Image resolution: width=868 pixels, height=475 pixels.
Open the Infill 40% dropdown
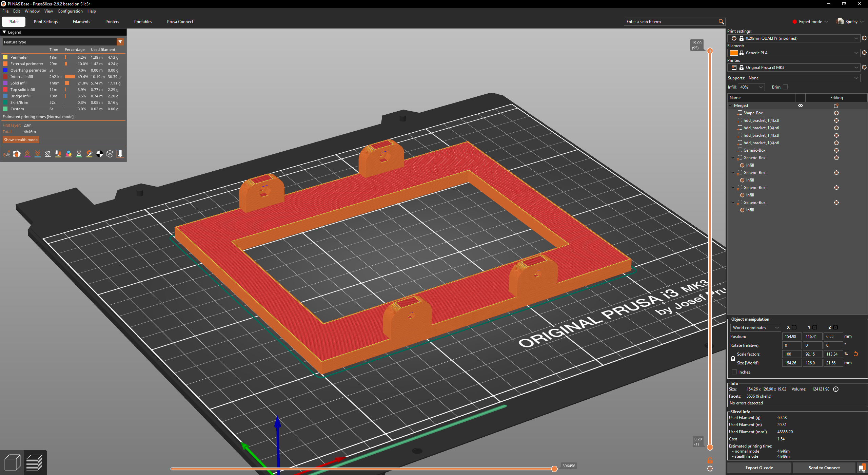point(751,87)
